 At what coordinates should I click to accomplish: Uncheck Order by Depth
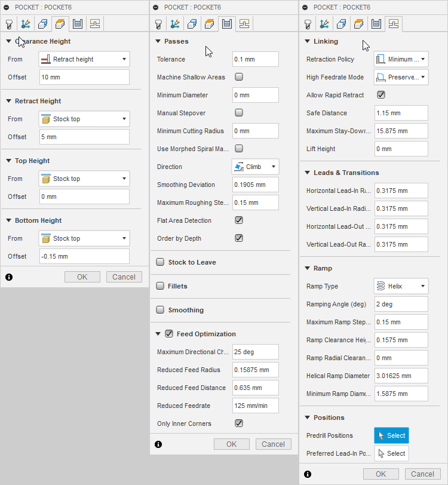[x=239, y=238]
